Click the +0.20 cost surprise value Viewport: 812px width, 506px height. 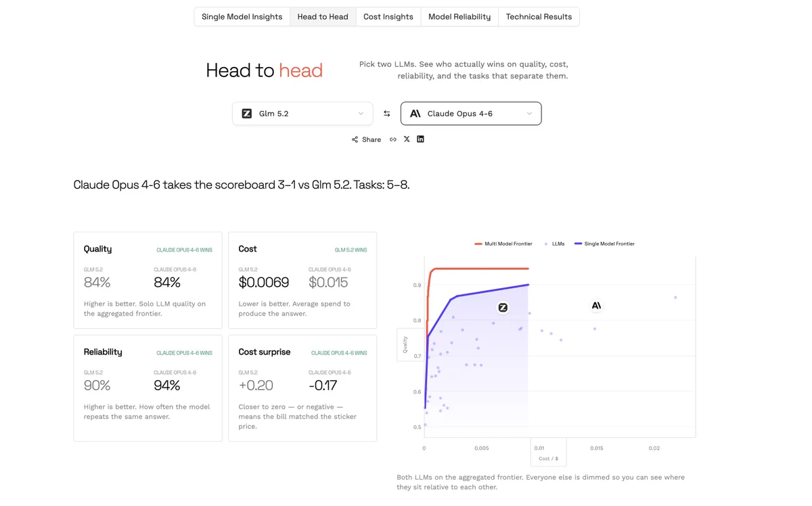click(256, 386)
